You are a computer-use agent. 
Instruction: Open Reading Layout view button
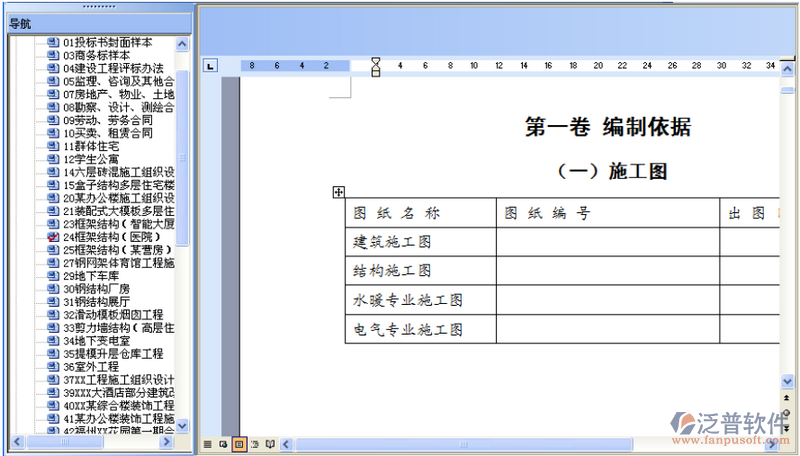(270, 444)
